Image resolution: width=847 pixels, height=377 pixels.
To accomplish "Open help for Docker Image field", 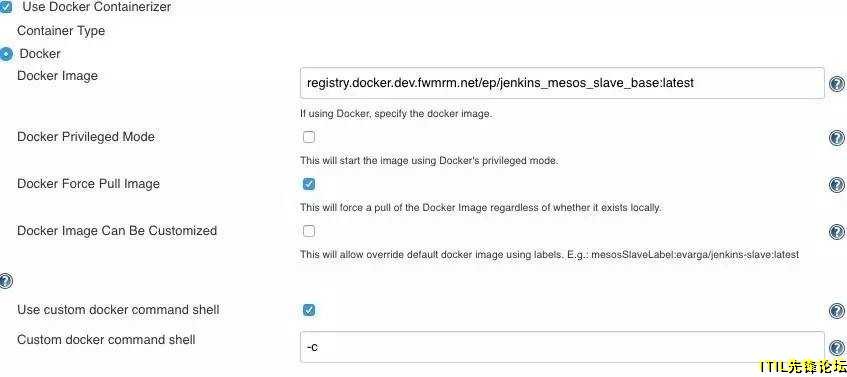I will pos(837,84).
